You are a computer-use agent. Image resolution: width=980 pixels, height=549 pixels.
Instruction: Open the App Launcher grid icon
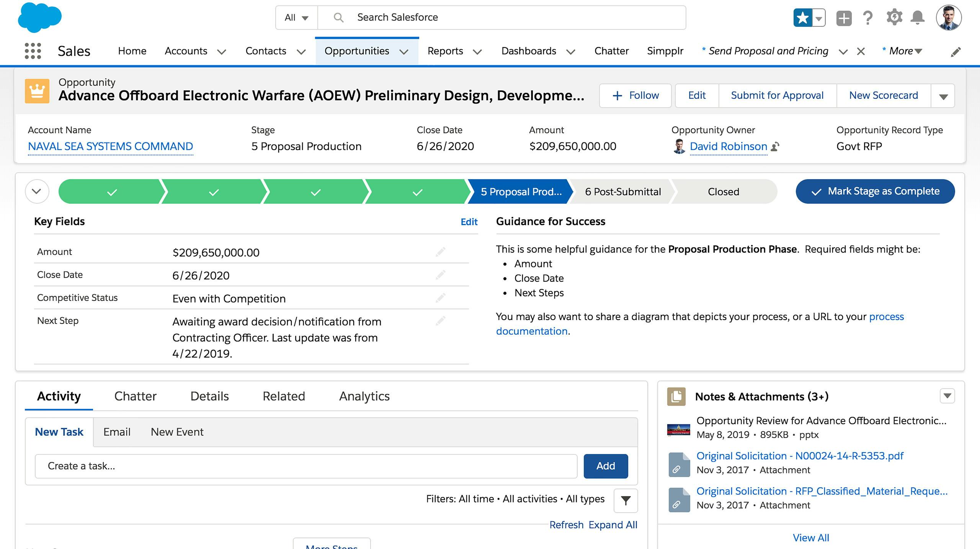[x=33, y=51]
